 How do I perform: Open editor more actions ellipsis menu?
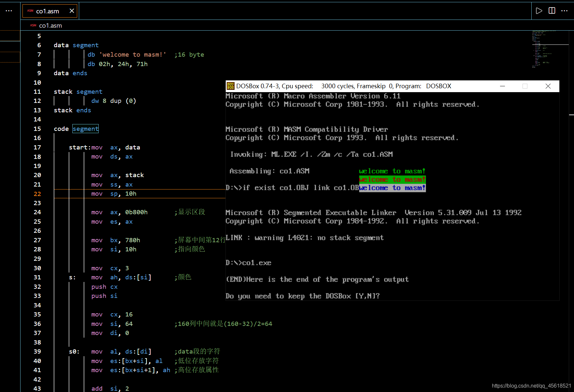565,11
